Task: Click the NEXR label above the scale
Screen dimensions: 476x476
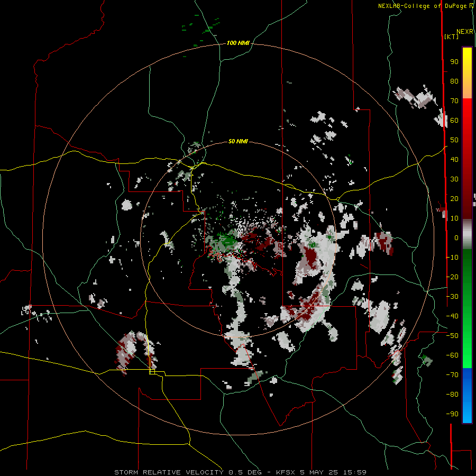Action: [465, 32]
